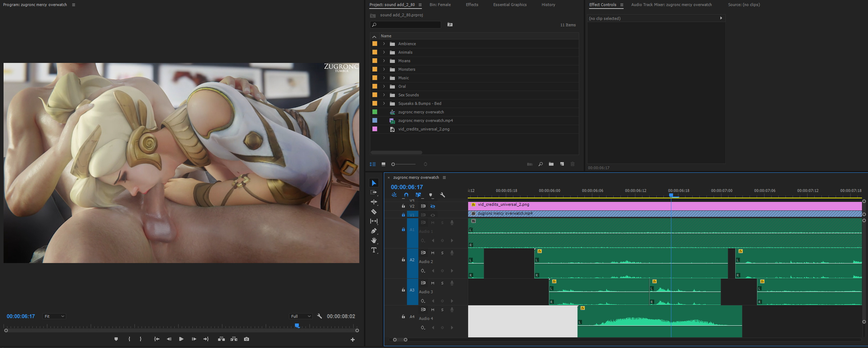Switch to the Effects tab
The width and height of the screenshot is (868, 348).
click(472, 5)
